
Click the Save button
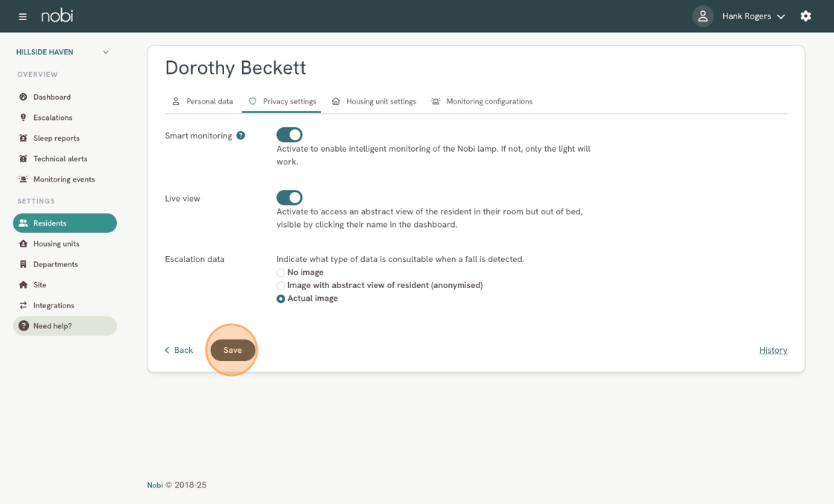(232, 350)
